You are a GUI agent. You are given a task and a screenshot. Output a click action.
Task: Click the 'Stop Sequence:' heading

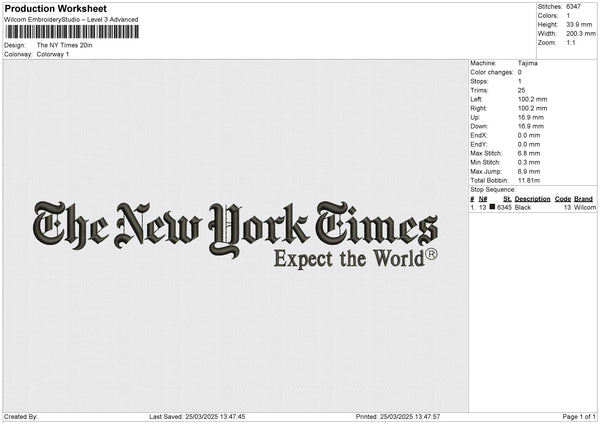click(x=493, y=190)
